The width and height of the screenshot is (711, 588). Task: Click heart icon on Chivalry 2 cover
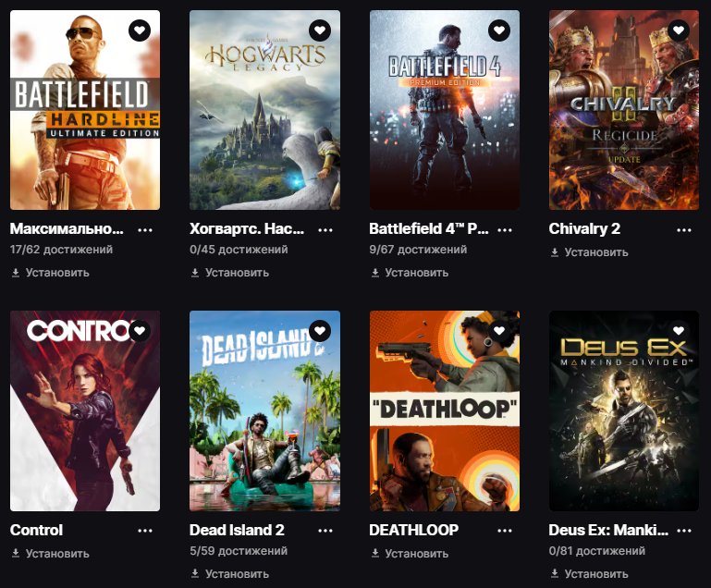point(679,31)
